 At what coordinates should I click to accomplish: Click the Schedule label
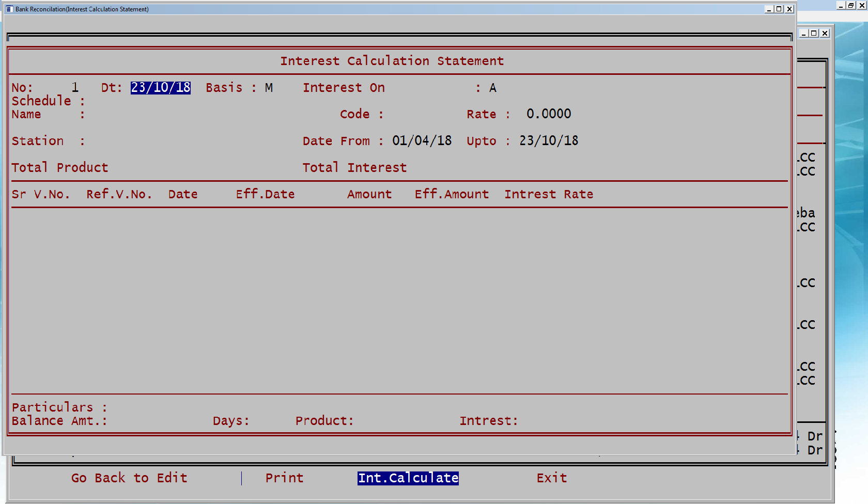[x=41, y=101]
